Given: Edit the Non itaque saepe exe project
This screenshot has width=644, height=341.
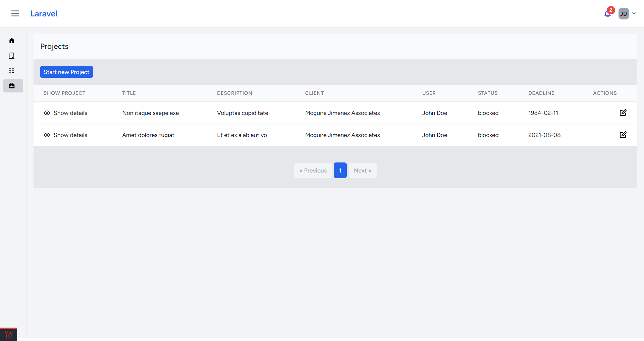Looking at the screenshot, I should click(623, 113).
